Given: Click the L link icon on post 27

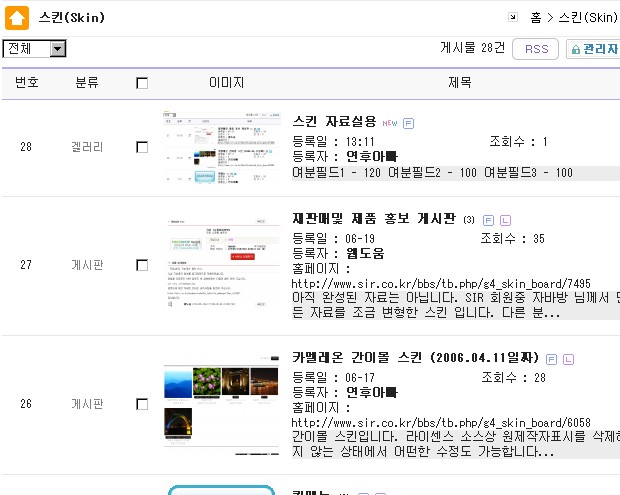Looking at the screenshot, I should (x=504, y=219).
